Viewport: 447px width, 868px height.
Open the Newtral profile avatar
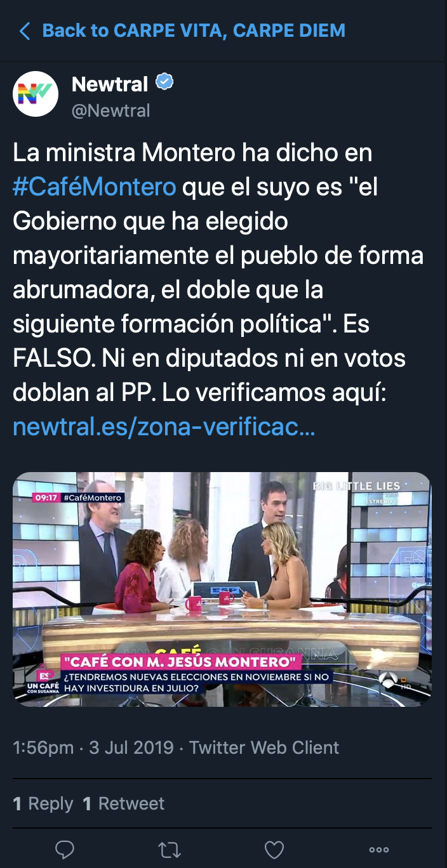click(36, 94)
